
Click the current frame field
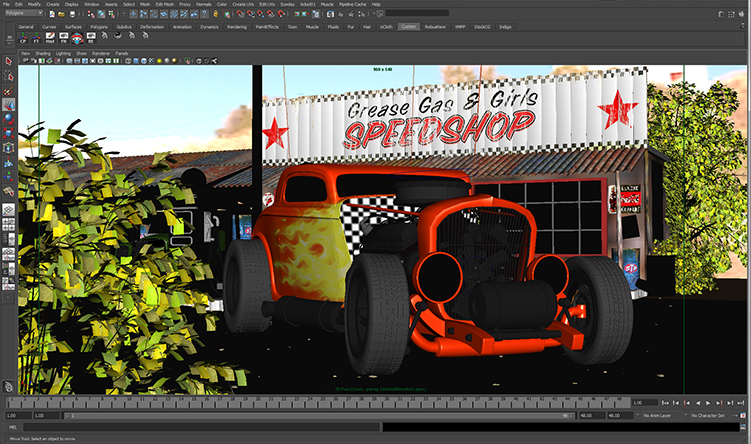(645, 403)
